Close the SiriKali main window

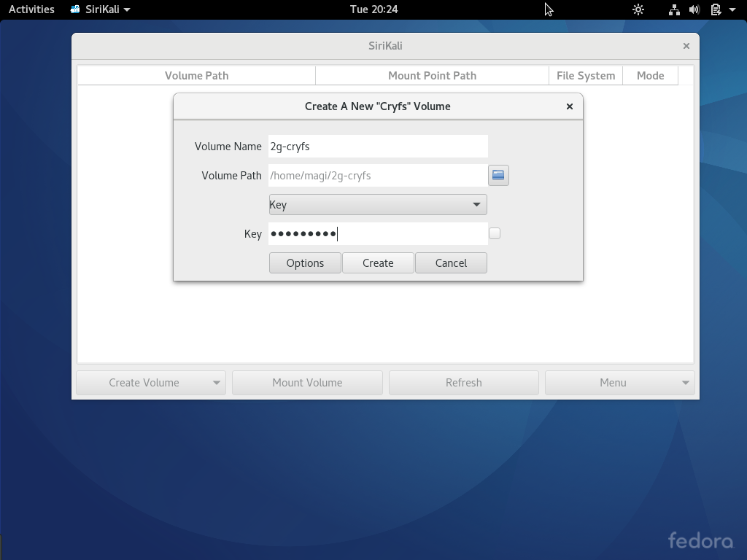click(x=686, y=46)
